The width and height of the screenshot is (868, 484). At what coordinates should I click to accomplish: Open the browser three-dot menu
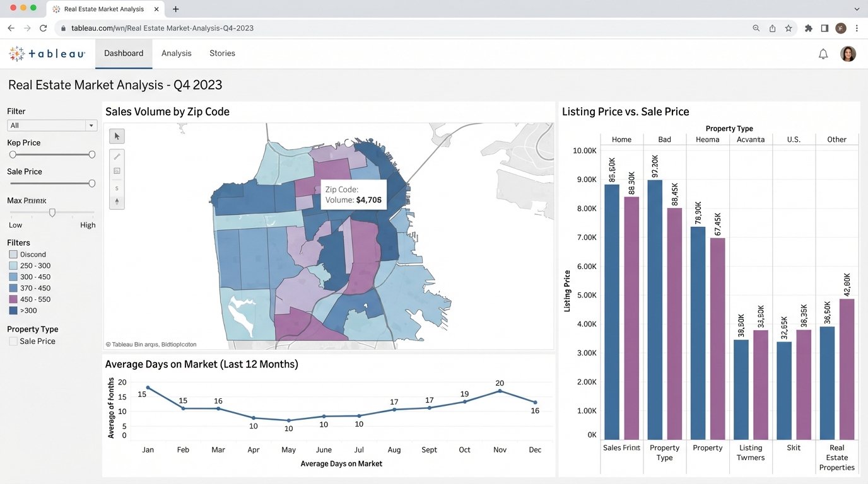point(857,28)
